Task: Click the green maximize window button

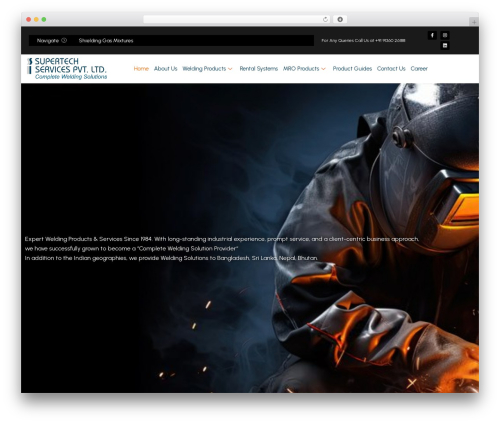Action: [44, 19]
